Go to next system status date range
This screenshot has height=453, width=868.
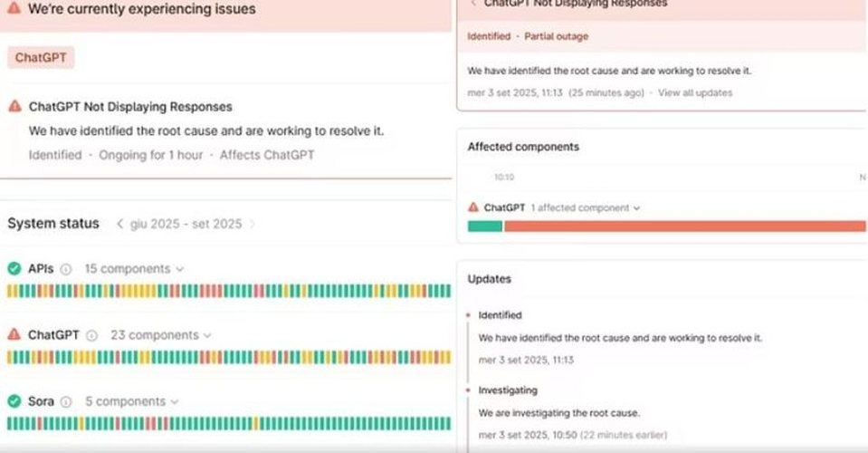tap(253, 224)
